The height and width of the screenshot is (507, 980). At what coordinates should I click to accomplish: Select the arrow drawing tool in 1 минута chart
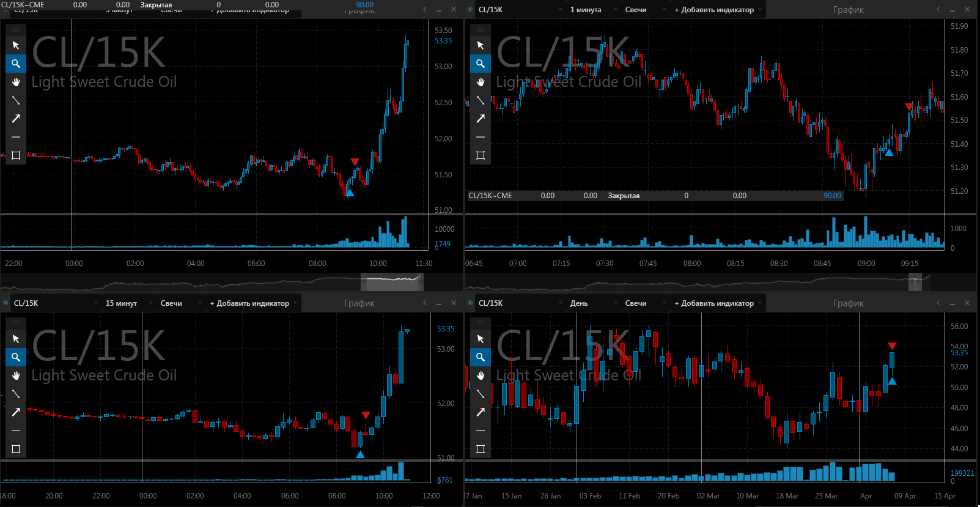coord(481,119)
